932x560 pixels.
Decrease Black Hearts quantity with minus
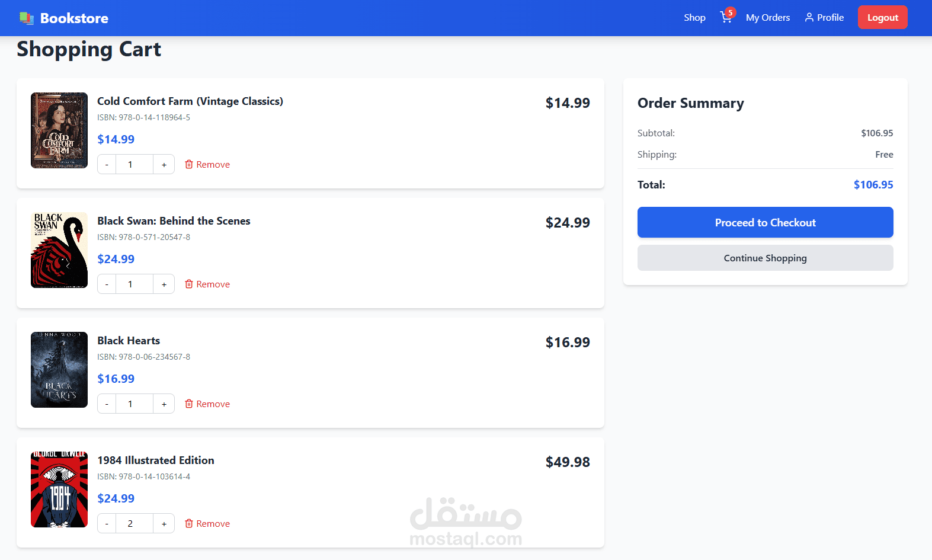click(107, 404)
